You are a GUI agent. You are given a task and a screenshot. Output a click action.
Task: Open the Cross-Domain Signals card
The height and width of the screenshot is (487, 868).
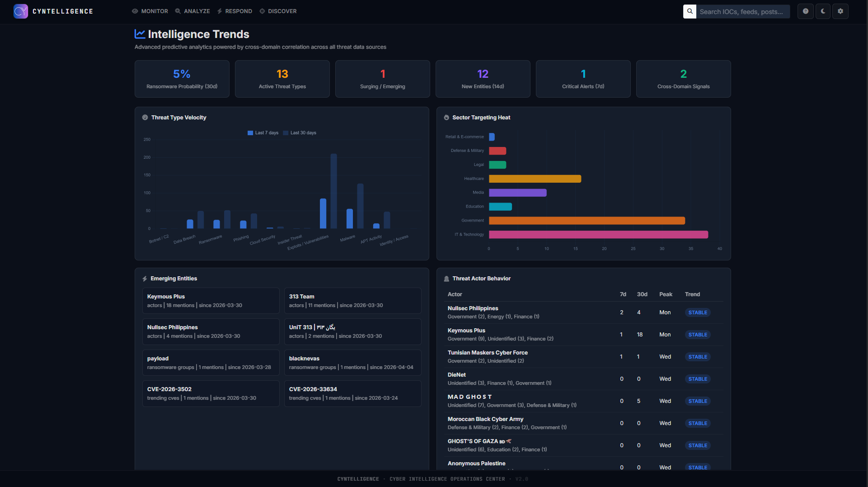tap(684, 79)
